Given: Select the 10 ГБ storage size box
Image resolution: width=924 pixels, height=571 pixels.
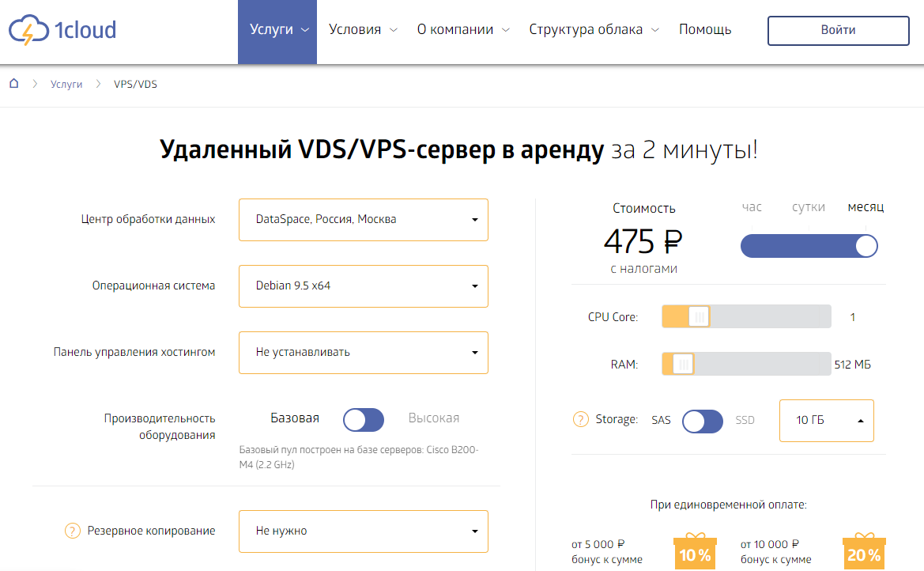Looking at the screenshot, I should [826, 420].
